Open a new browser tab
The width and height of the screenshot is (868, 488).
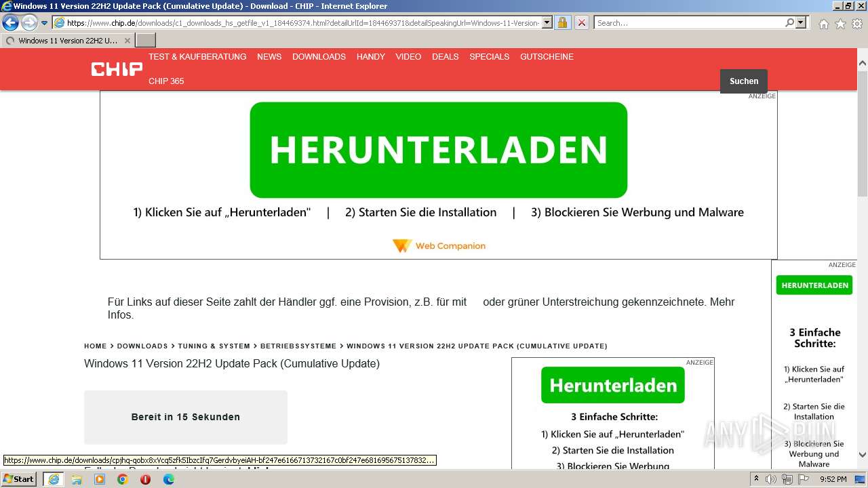click(146, 41)
